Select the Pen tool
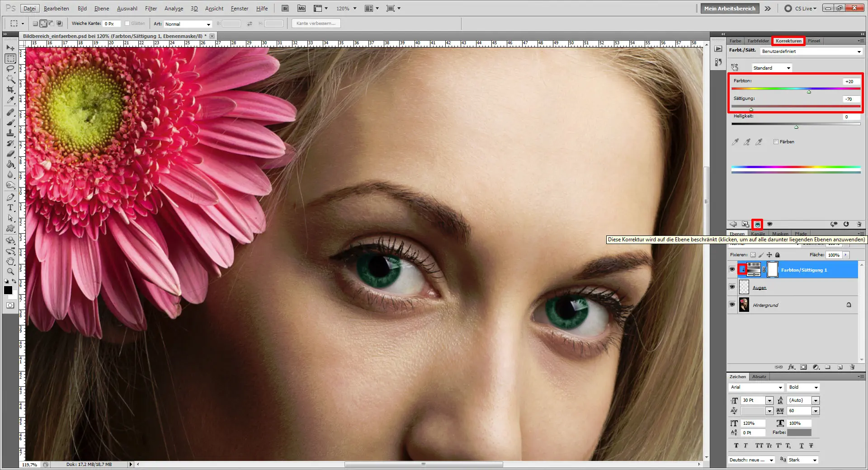 coord(10,197)
